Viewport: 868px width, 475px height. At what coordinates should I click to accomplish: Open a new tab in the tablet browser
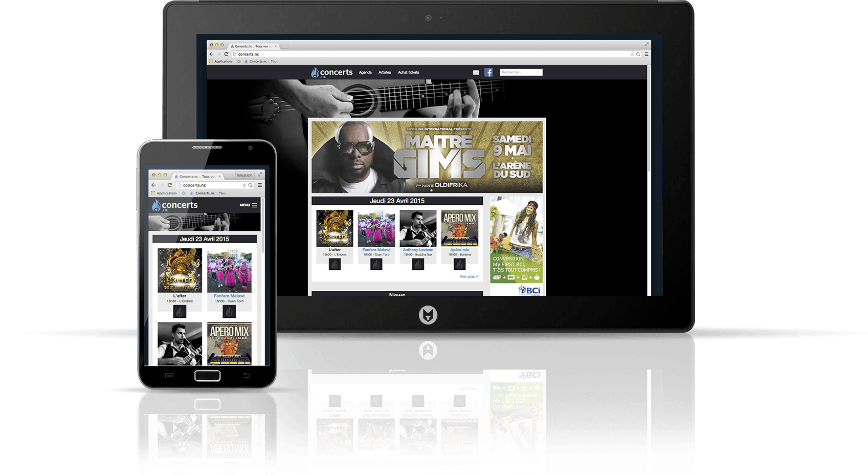[285, 47]
